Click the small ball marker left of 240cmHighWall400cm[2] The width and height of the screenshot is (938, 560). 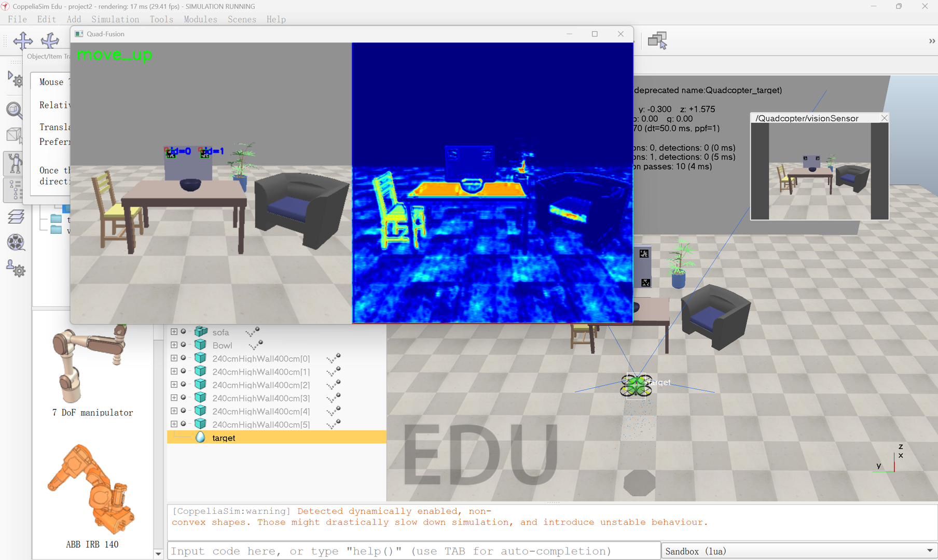(x=183, y=384)
